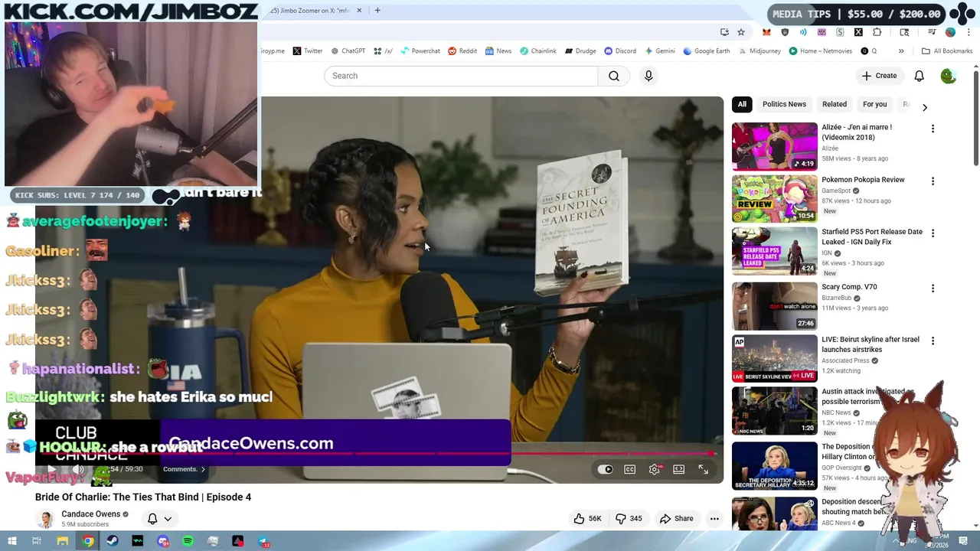Viewport: 980px width, 551px height.
Task: Open the YouTube account avatar menu
Action: tap(948, 76)
